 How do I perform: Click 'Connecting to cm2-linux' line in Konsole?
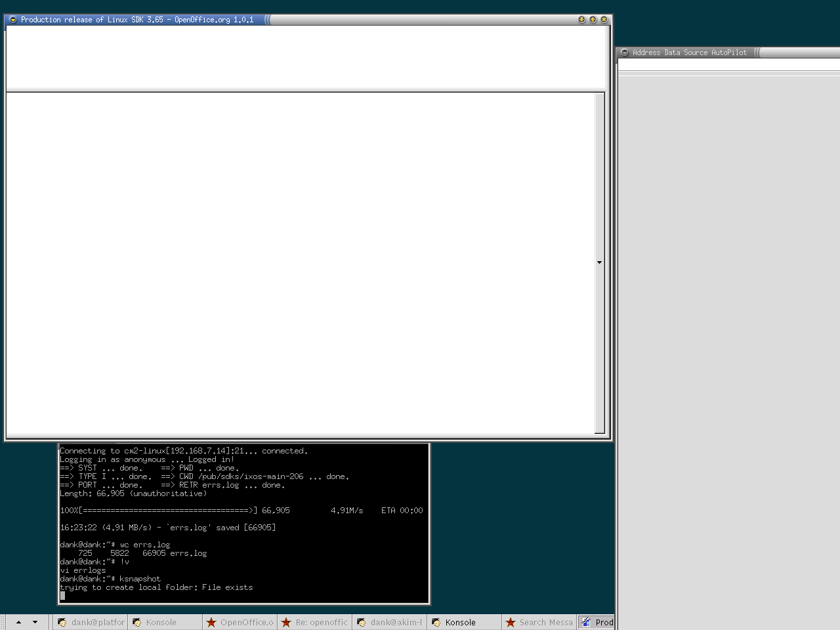click(x=184, y=451)
